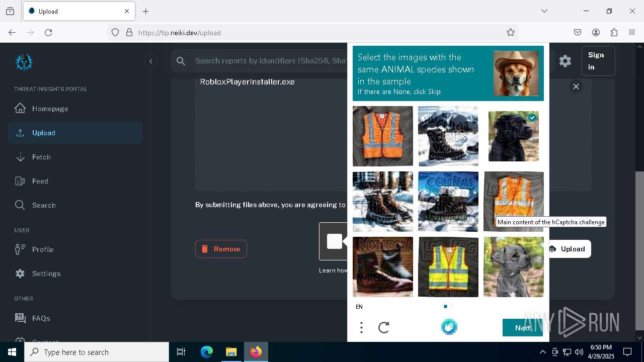Bookmark this page with the star
This screenshot has height=362, width=644.
tap(511, 33)
